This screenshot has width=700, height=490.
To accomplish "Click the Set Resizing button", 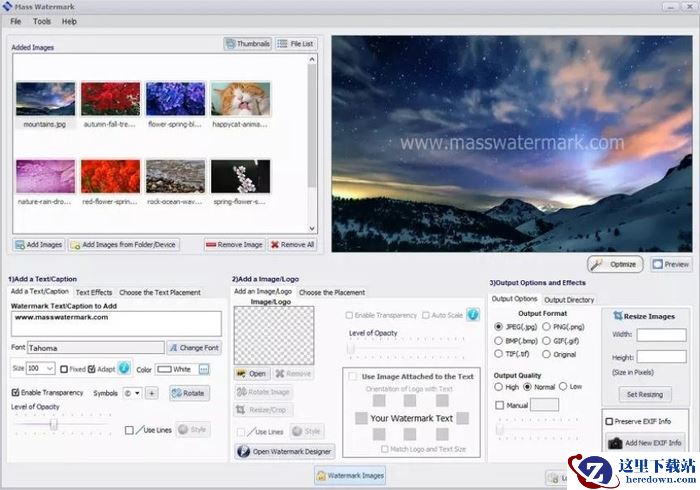I will (645, 394).
